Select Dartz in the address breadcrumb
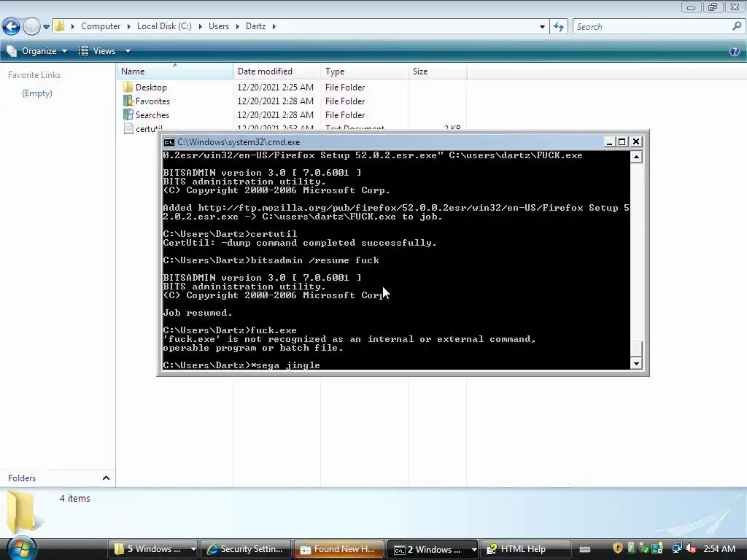Screen dimensions: 747x560 [x=256, y=26]
